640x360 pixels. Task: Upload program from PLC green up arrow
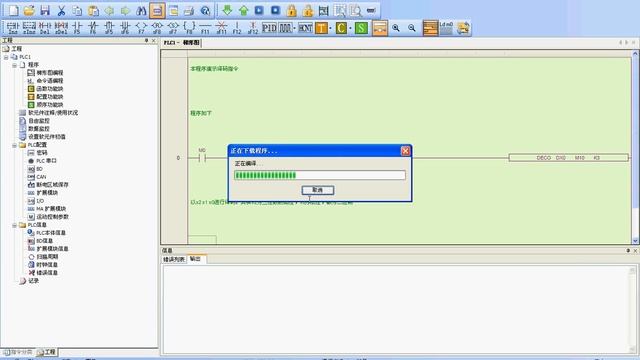coord(243,10)
